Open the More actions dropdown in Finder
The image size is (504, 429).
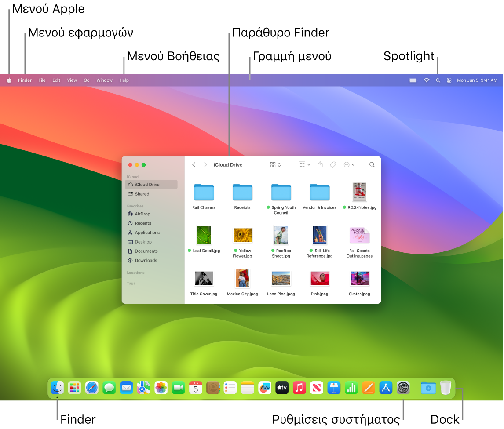(x=349, y=164)
